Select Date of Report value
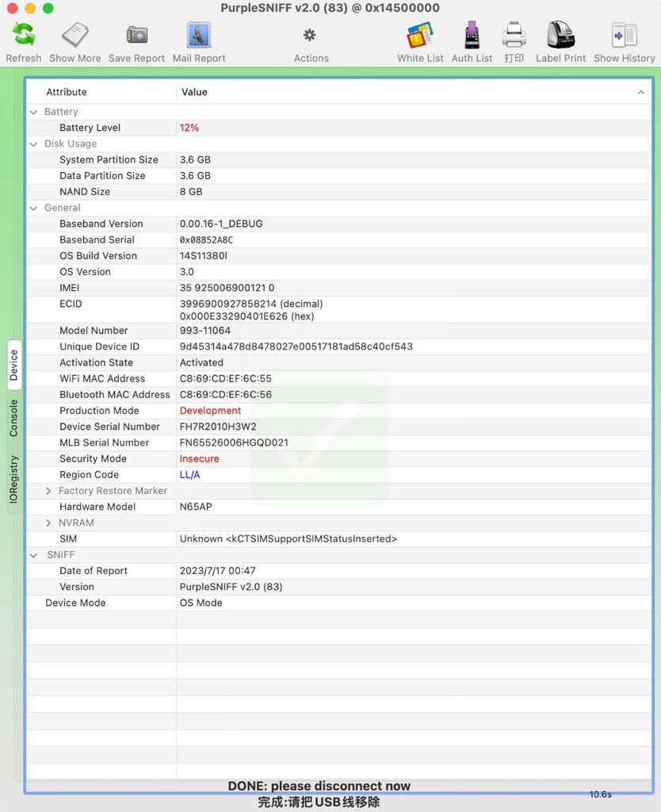The image size is (661, 812). click(x=217, y=571)
